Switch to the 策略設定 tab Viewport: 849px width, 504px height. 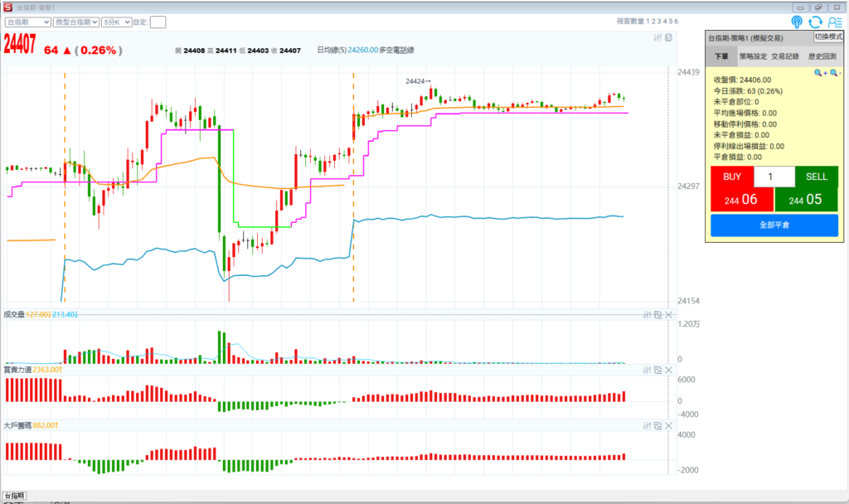[753, 57]
